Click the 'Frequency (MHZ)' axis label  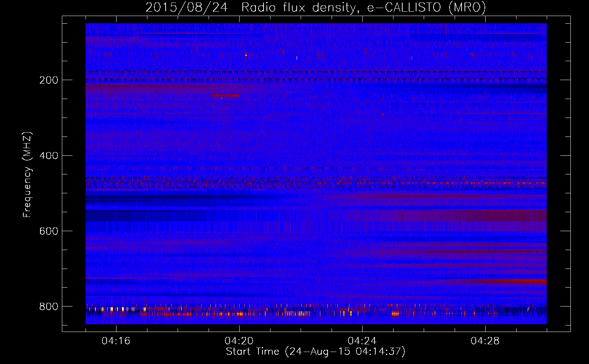click(x=27, y=174)
